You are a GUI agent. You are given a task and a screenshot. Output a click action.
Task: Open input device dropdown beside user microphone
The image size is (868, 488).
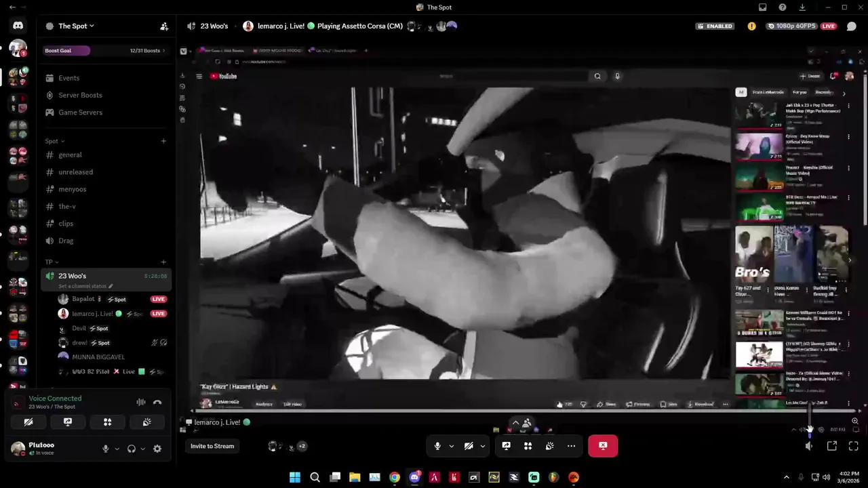pos(117,449)
